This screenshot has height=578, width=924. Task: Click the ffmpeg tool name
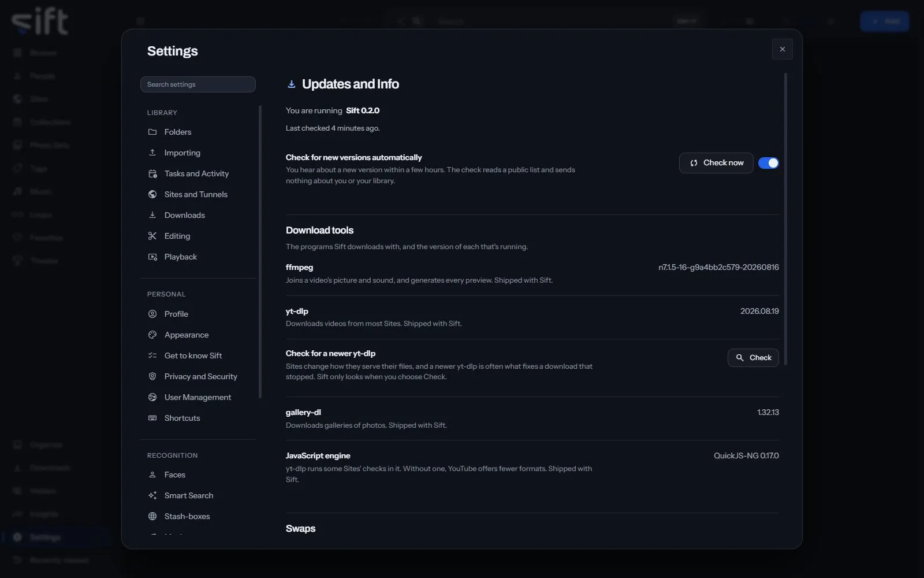click(x=299, y=267)
